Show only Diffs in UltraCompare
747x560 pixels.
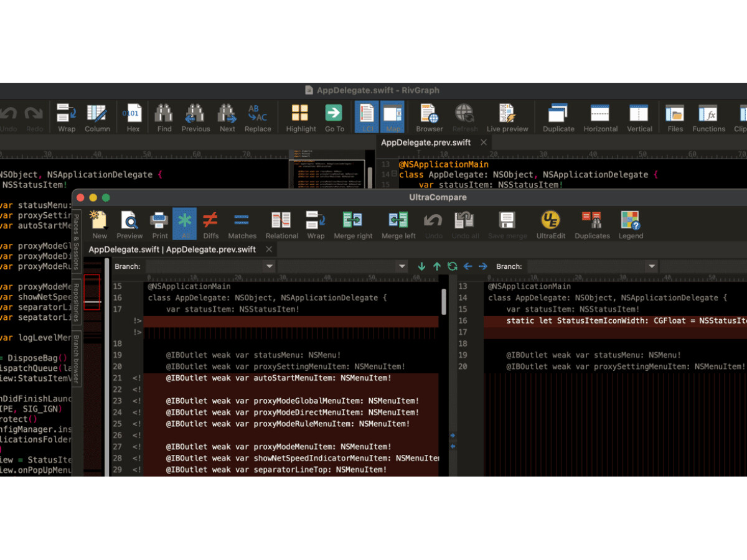(x=210, y=225)
